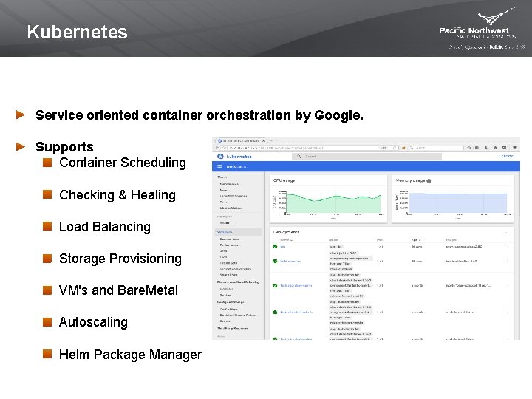532x399 pixels.
Task: Close the Kubernetes Dashboard browser tab
Action: tap(263, 140)
